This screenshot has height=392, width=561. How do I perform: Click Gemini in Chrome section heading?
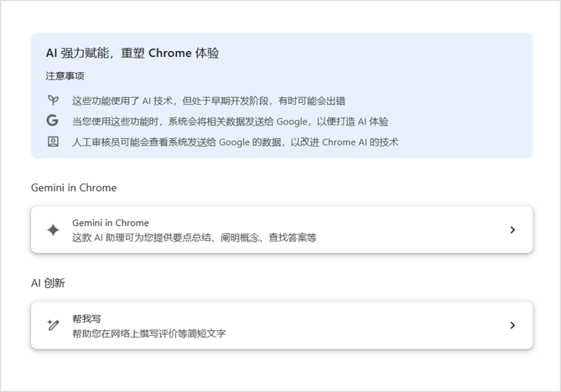[x=74, y=188]
